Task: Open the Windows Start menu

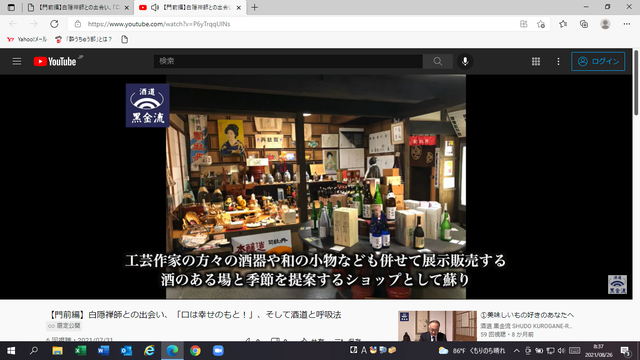Action: (x=11, y=351)
